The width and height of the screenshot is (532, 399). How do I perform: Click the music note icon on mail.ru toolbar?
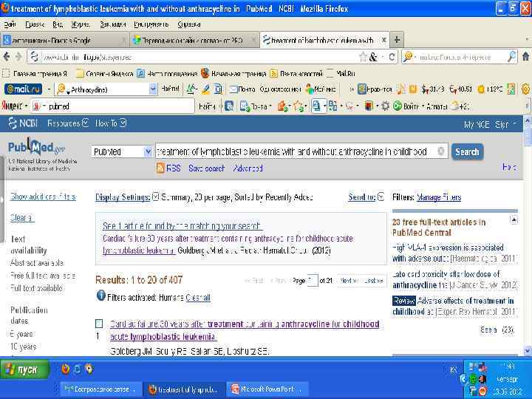pyautogui.click(x=400, y=89)
